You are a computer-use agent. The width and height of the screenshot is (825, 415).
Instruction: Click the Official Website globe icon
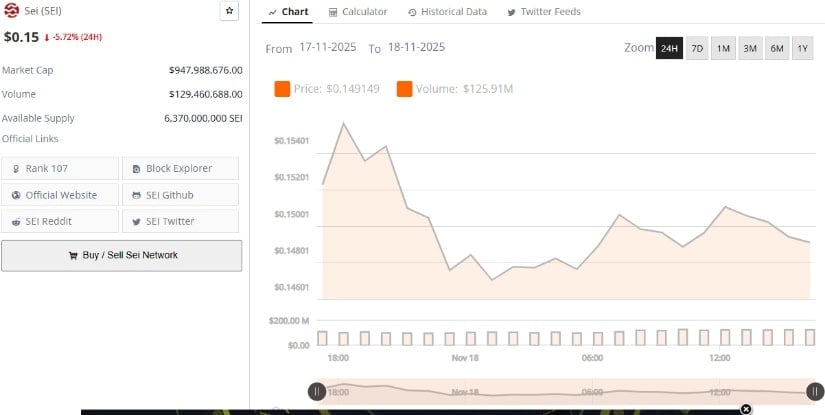(x=17, y=195)
